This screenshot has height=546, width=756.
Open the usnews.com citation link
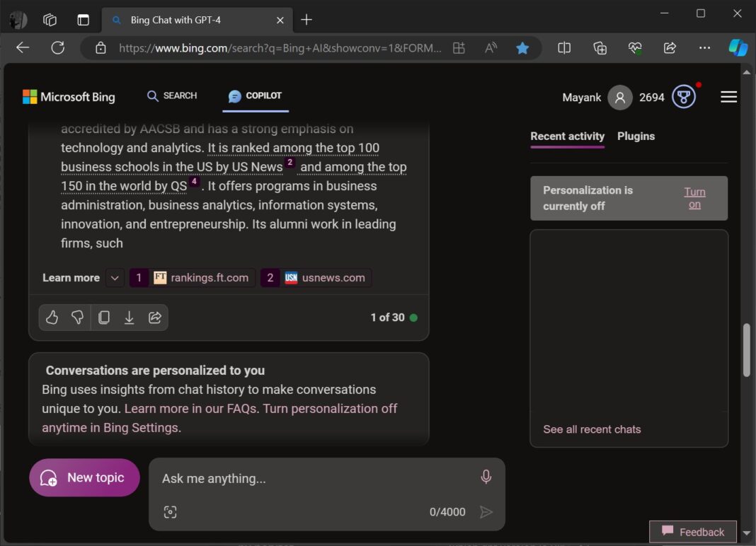[x=316, y=277]
